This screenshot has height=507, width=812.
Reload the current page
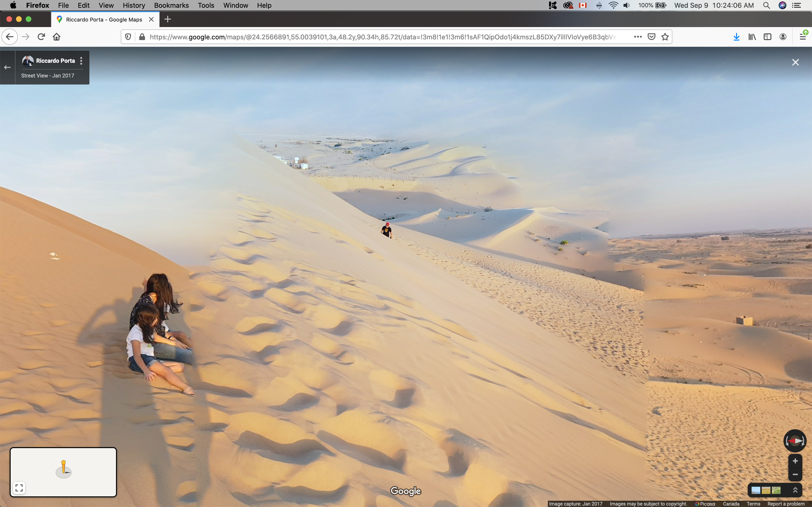click(41, 37)
